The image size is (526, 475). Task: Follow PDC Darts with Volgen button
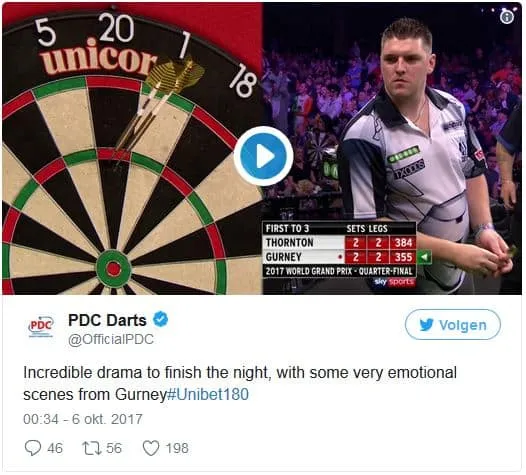pyautogui.click(x=453, y=325)
